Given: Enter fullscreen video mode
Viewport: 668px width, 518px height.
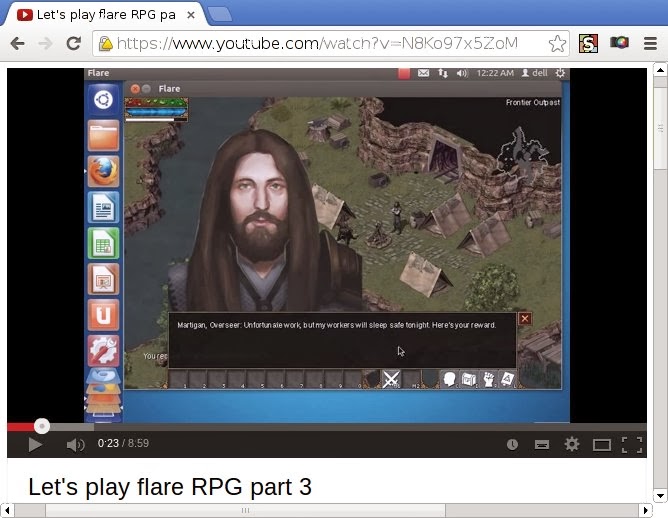Looking at the screenshot, I should 631,445.
